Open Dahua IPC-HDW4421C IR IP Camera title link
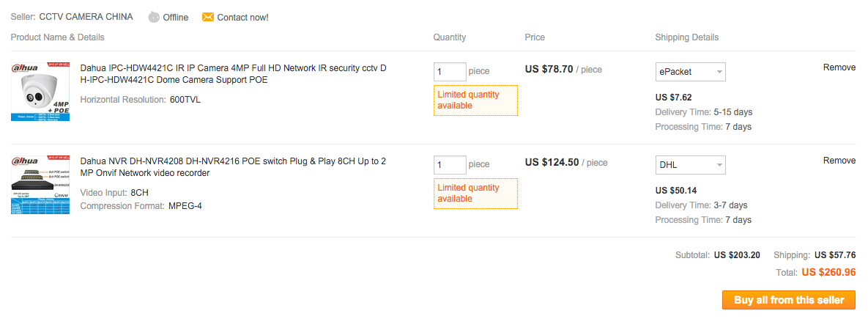This screenshot has width=868, height=330. [x=233, y=74]
